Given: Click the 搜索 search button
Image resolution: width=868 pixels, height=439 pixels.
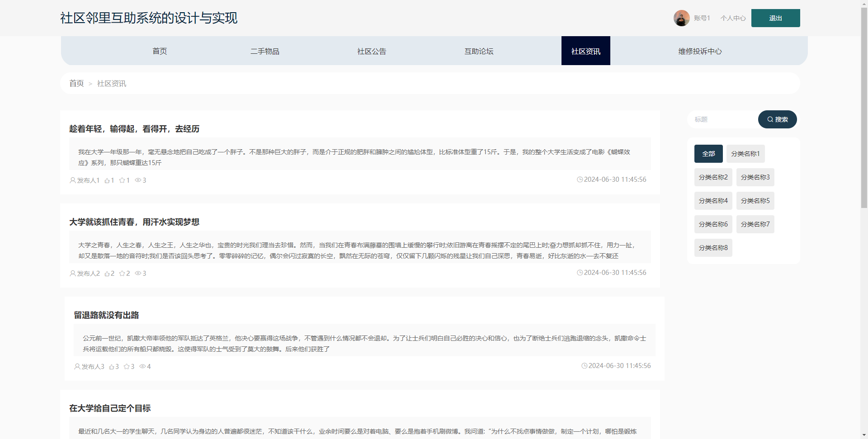Looking at the screenshot, I should (x=777, y=119).
